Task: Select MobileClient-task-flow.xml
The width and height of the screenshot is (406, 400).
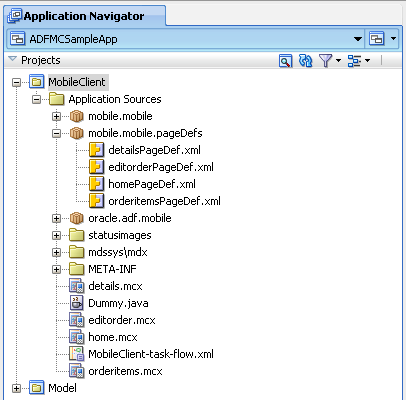Action: coord(151,354)
